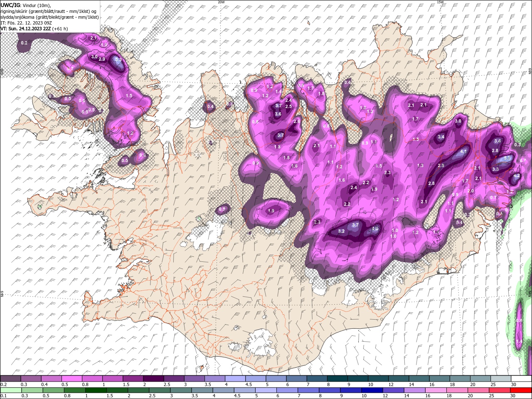Click the '4.2' snowfall value near east coast
The width and height of the screenshot is (532, 399).
click(517, 176)
